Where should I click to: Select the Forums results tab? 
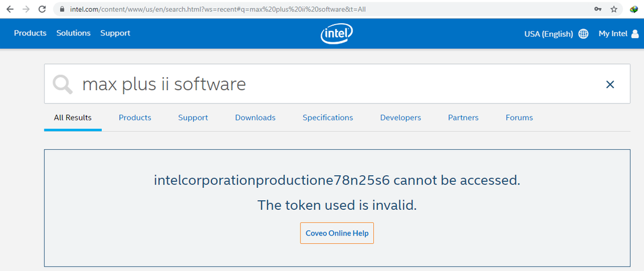[x=519, y=118]
